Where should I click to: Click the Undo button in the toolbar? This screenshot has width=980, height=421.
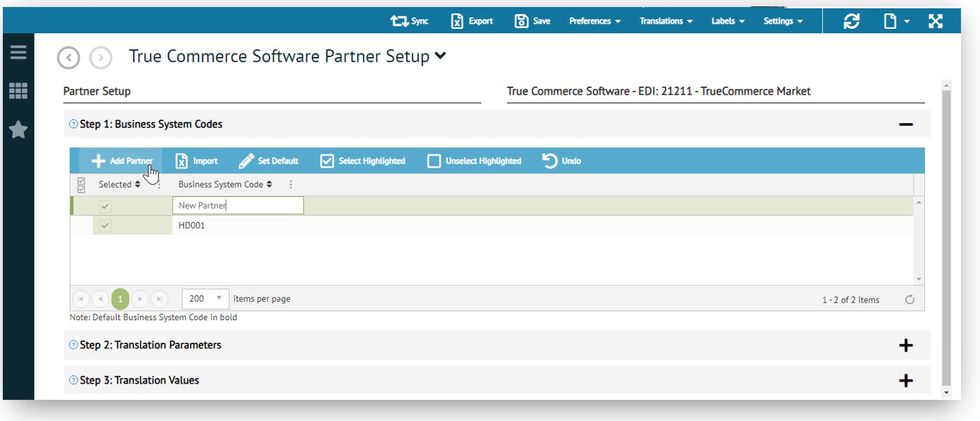pyautogui.click(x=562, y=160)
